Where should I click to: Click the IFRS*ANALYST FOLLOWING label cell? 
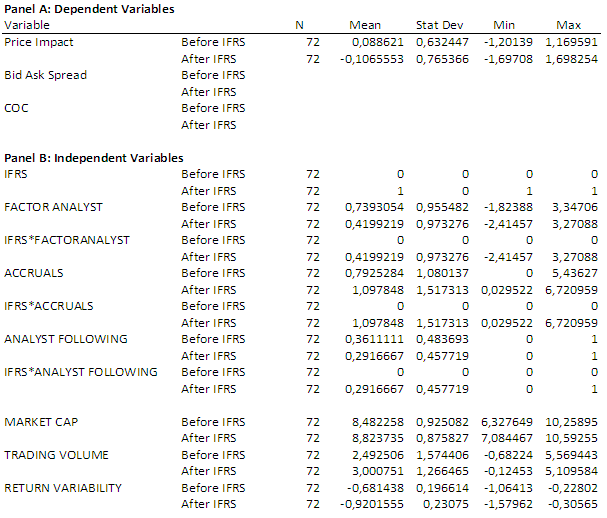tap(81, 372)
